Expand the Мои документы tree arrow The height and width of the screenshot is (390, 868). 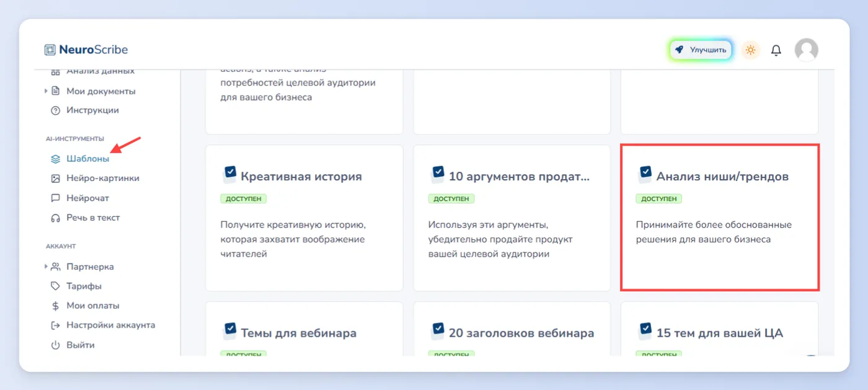[x=46, y=91]
